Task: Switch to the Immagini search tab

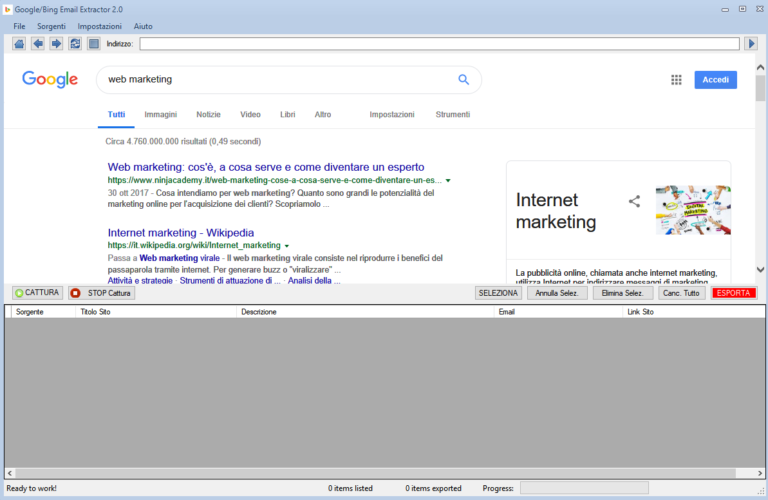Action: [160, 115]
